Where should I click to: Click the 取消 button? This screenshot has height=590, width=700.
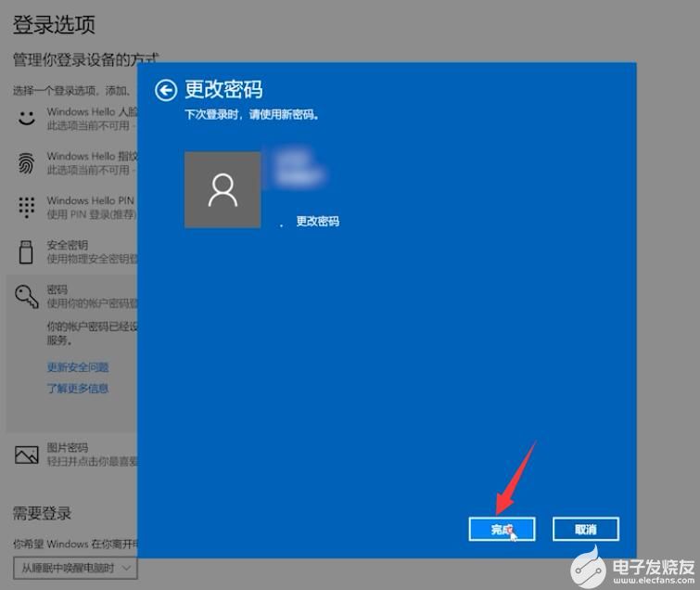click(586, 530)
